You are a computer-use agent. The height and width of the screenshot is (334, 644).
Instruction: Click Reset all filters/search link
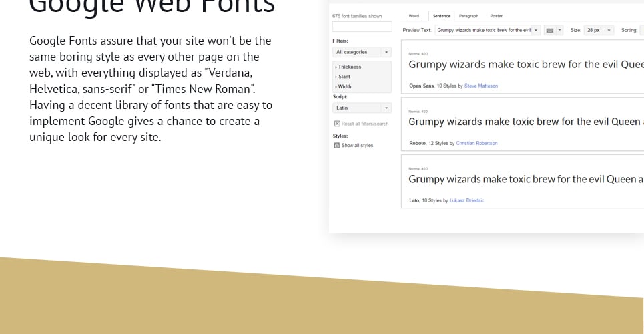point(365,124)
